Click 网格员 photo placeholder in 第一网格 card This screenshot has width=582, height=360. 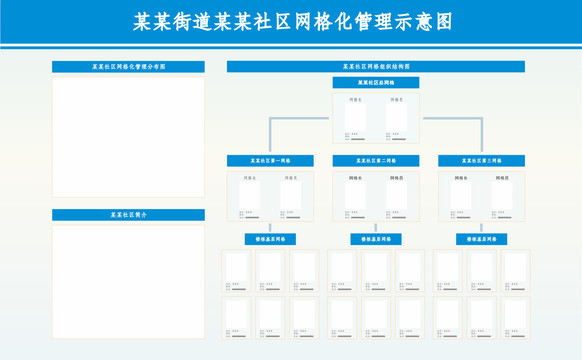point(291,195)
